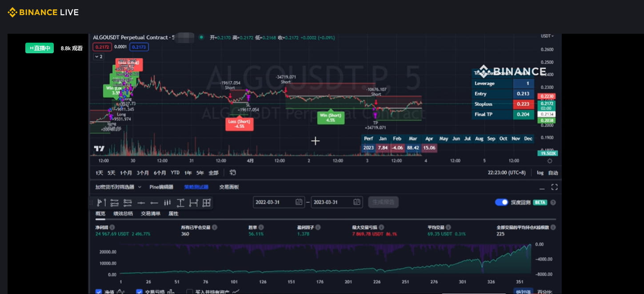Click the red 0.2230 price label on the axis
644x294 pixels.
[546, 96]
